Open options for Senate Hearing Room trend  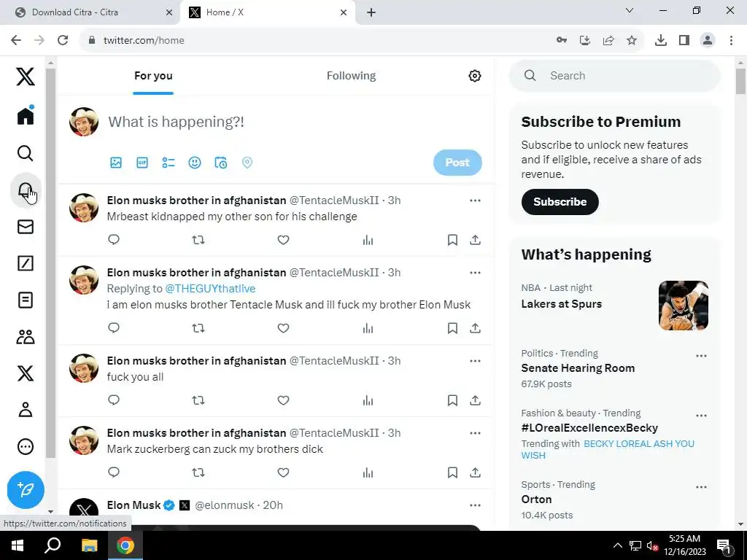pos(701,356)
